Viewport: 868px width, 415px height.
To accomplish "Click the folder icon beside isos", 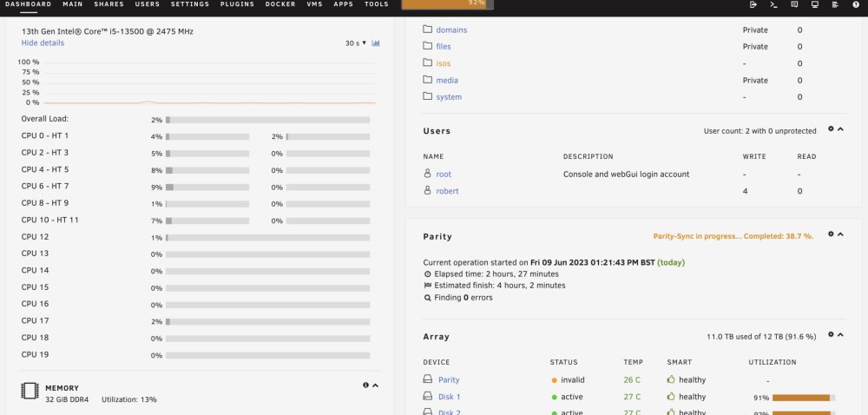I will point(427,63).
